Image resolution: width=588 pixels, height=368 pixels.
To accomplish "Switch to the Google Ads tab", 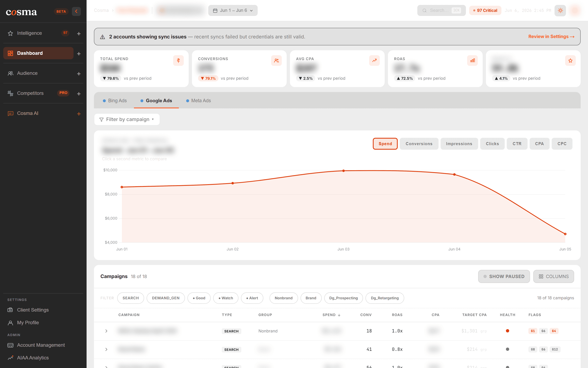I will tap(156, 101).
